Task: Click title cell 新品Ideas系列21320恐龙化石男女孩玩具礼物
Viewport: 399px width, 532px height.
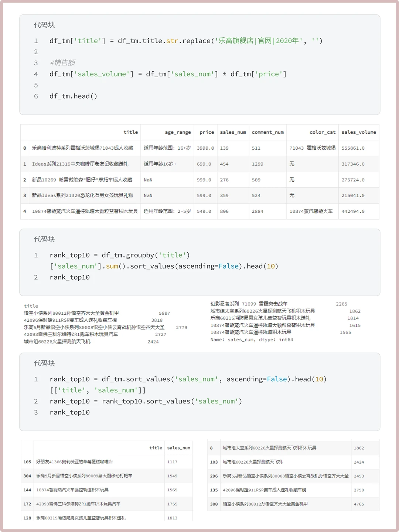Action: (82, 195)
